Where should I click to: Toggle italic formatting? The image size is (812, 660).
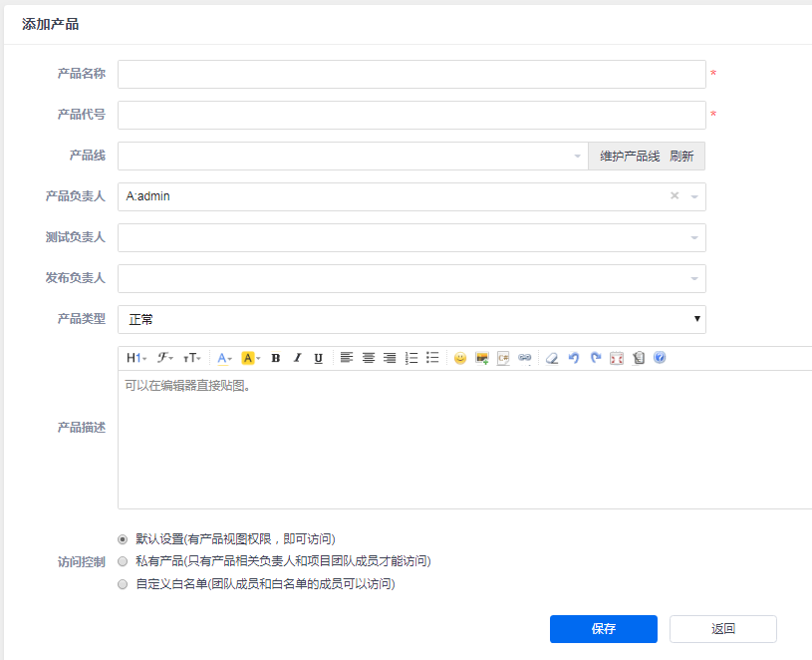pyautogui.click(x=297, y=358)
